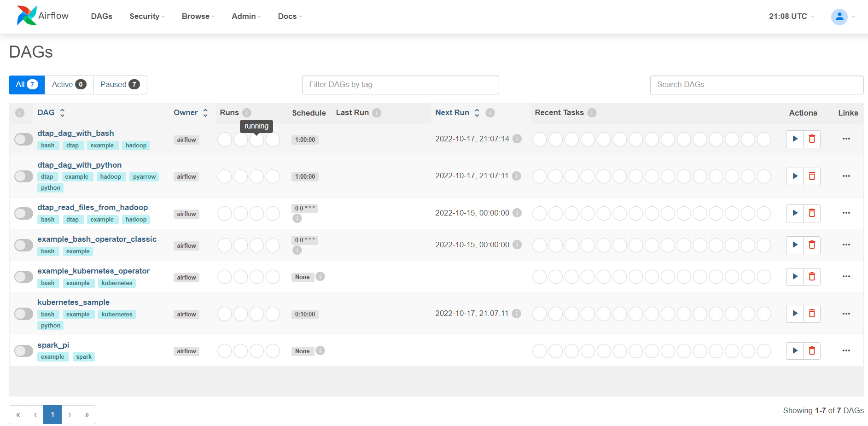Filter by the pyarrow tag
Screen dimensions: 868x426
144,177
